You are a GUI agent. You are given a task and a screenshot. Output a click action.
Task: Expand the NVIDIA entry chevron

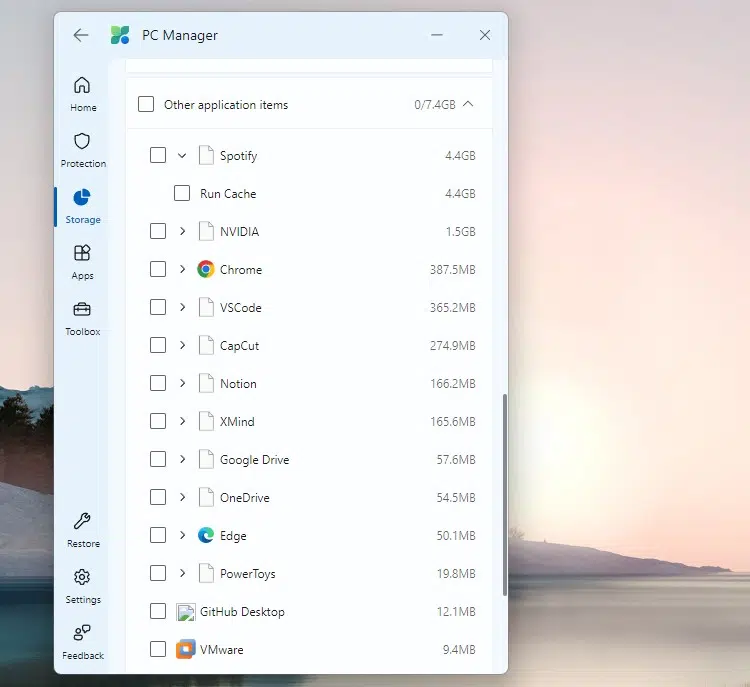(182, 232)
